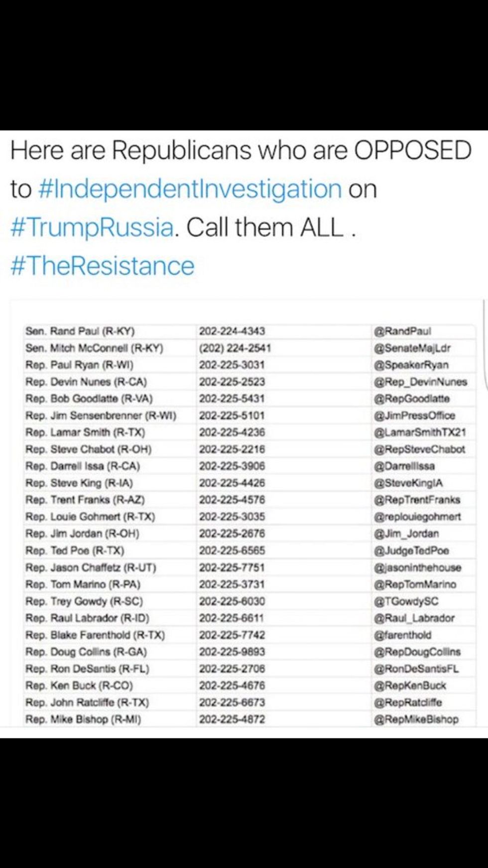The image size is (488, 868).
Task: Select Rep. Devin Nunes (R-CA) entry
Action: [x=86, y=382]
